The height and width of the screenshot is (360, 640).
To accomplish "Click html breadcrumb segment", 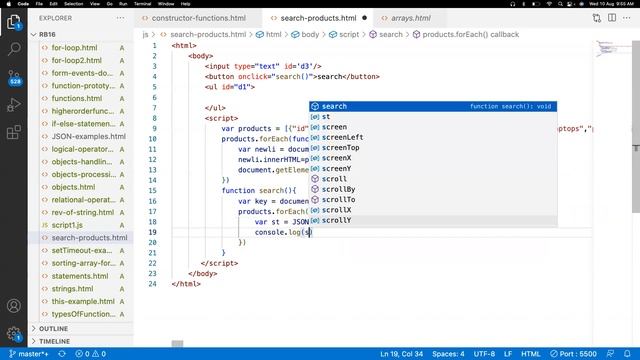I will tap(269, 35).
